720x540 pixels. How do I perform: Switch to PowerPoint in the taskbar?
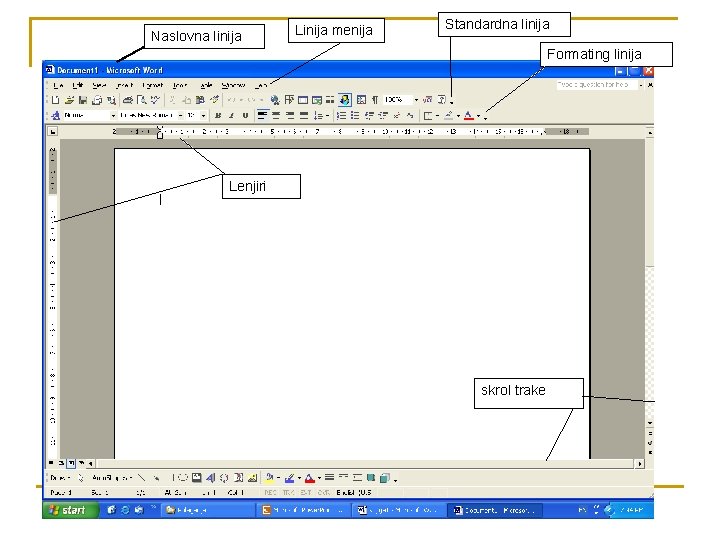pos(303,510)
